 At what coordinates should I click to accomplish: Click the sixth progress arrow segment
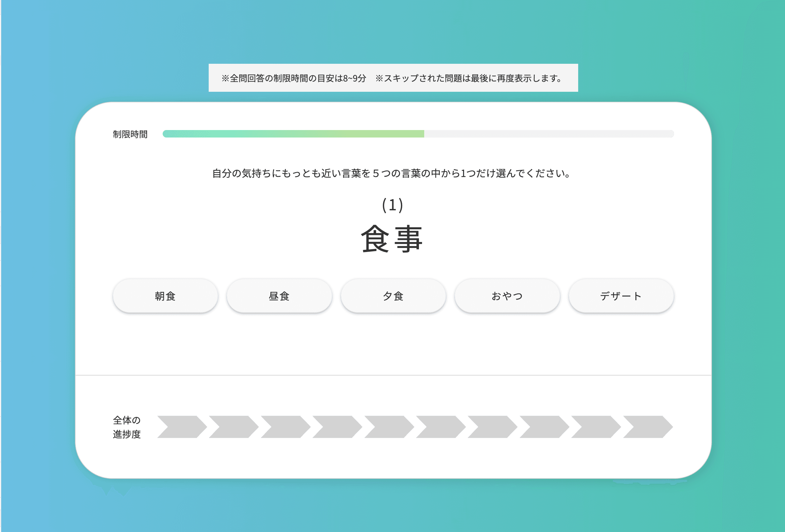(440, 427)
